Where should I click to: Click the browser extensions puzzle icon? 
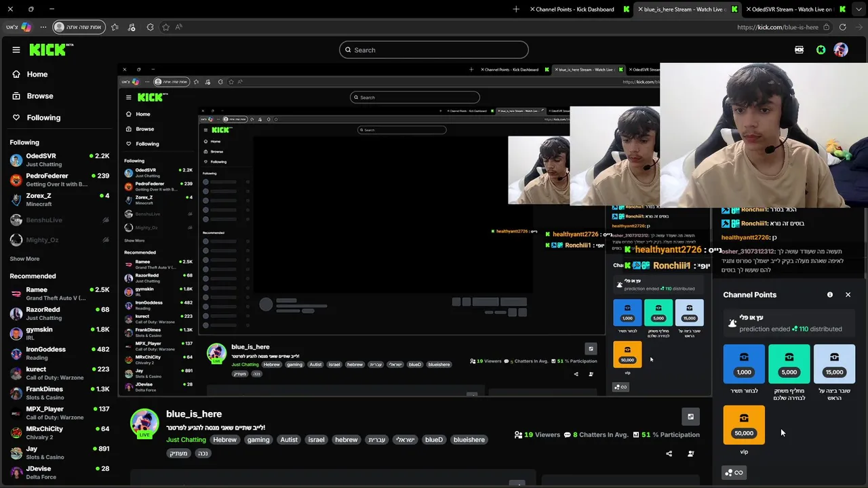point(150,27)
